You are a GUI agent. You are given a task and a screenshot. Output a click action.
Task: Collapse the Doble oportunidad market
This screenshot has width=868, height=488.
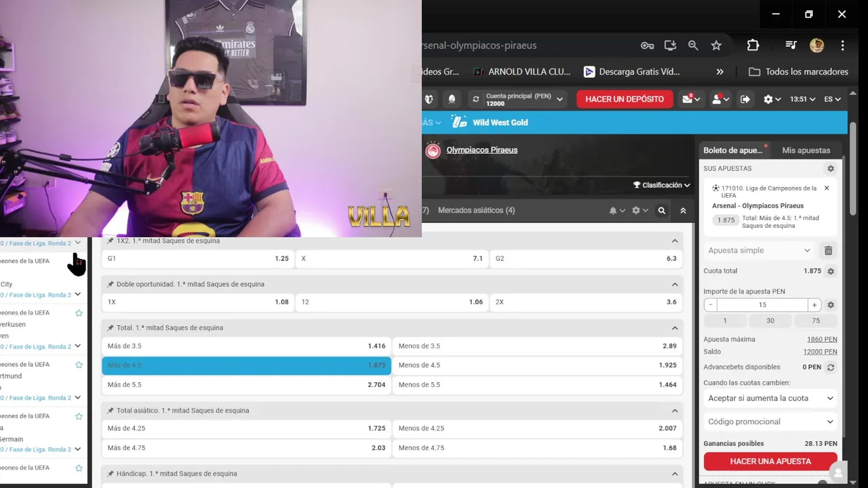tap(675, 285)
